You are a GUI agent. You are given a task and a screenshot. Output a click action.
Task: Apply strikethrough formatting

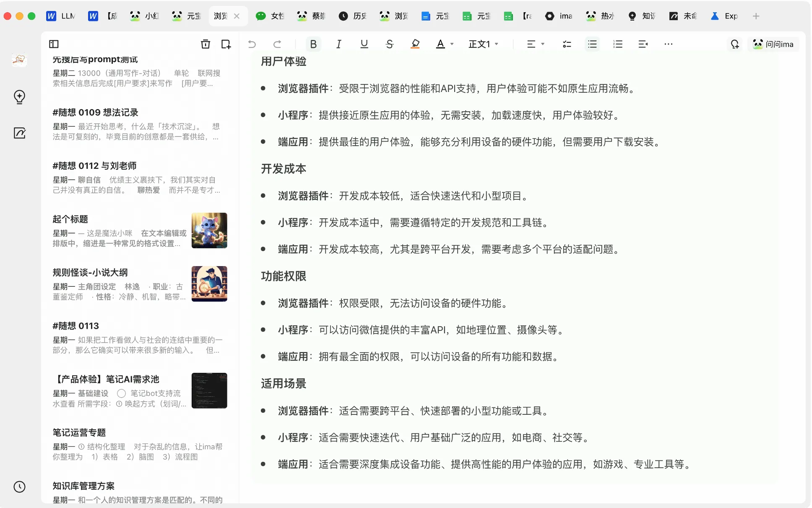coord(389,44)
